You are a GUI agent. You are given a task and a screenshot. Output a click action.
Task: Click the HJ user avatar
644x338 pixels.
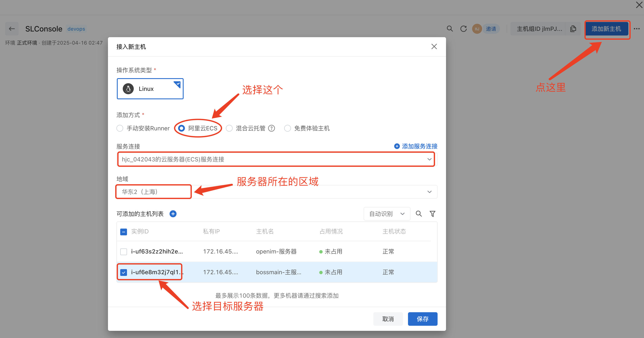coord(477,29)
